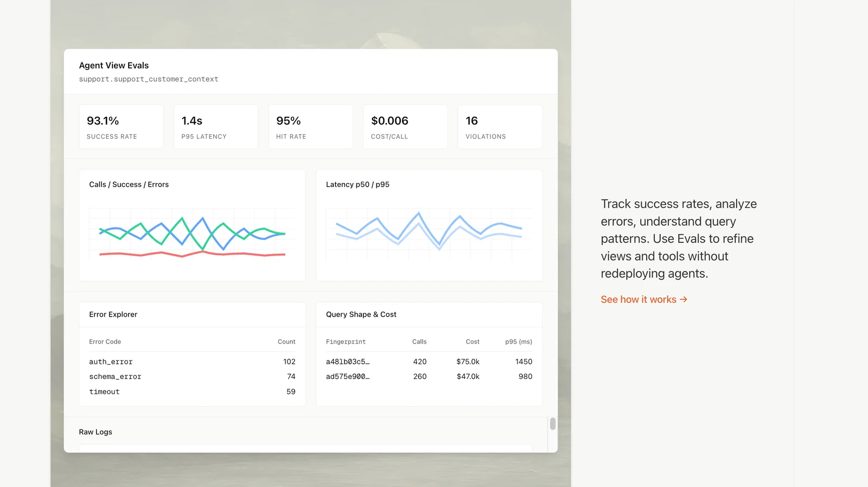Click the 1450 p95 value
868x487 pixels.
click(524, 362)
